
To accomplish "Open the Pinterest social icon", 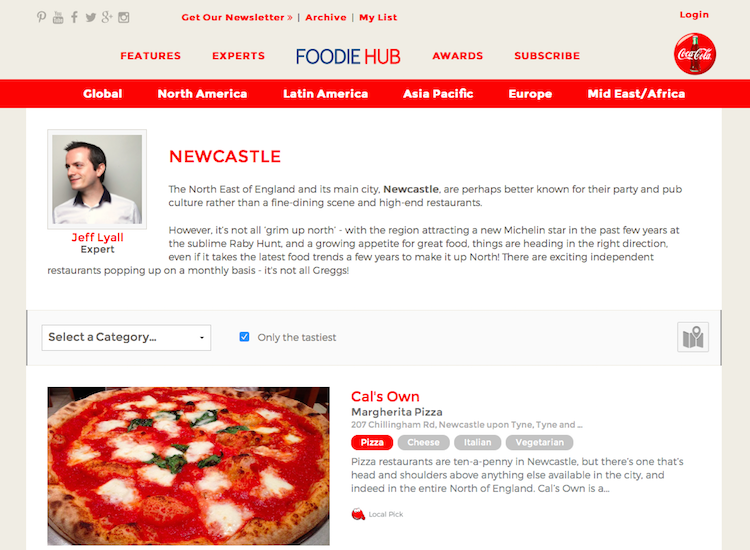I will coord(42,17).
